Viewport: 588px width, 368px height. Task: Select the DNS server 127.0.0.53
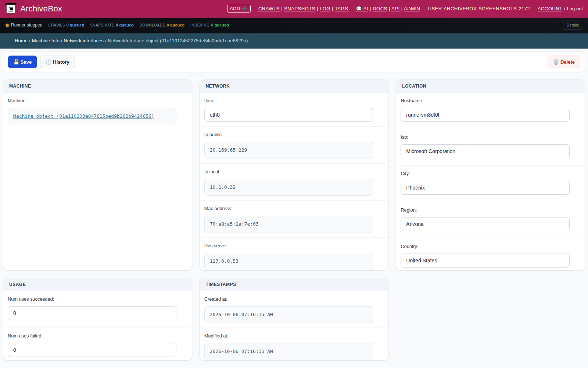[x=224, y=261]
